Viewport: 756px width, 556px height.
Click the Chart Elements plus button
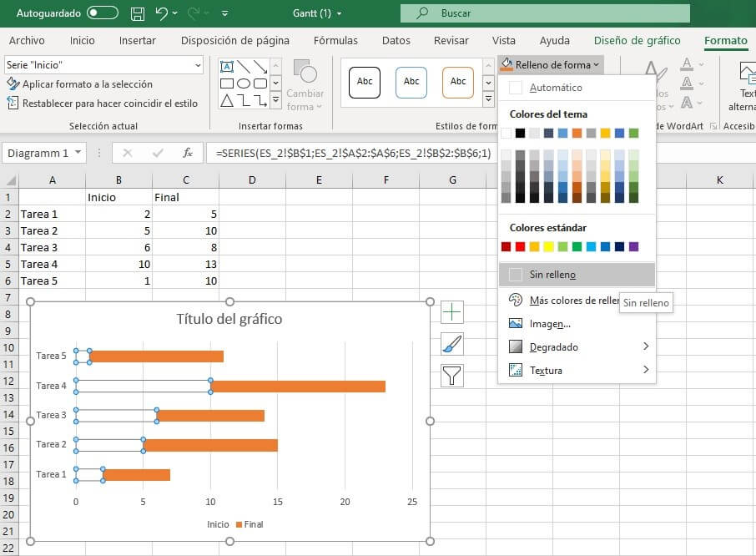(451, 312)
